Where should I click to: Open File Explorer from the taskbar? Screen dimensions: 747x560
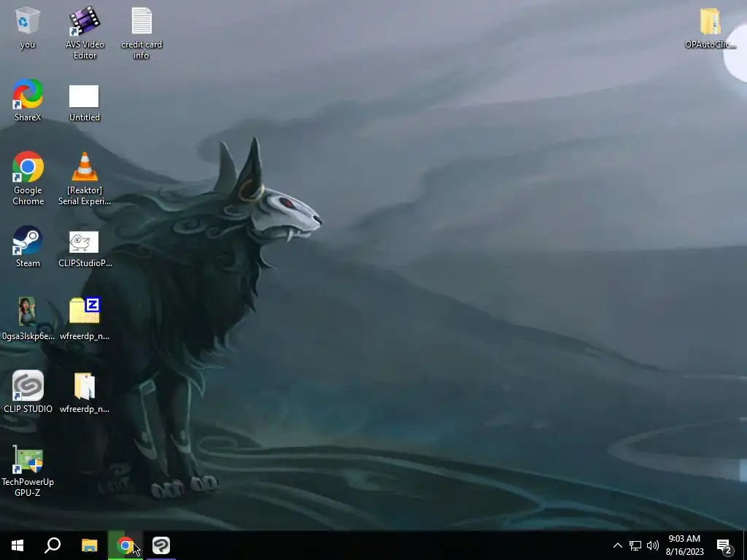pos(89,545)
